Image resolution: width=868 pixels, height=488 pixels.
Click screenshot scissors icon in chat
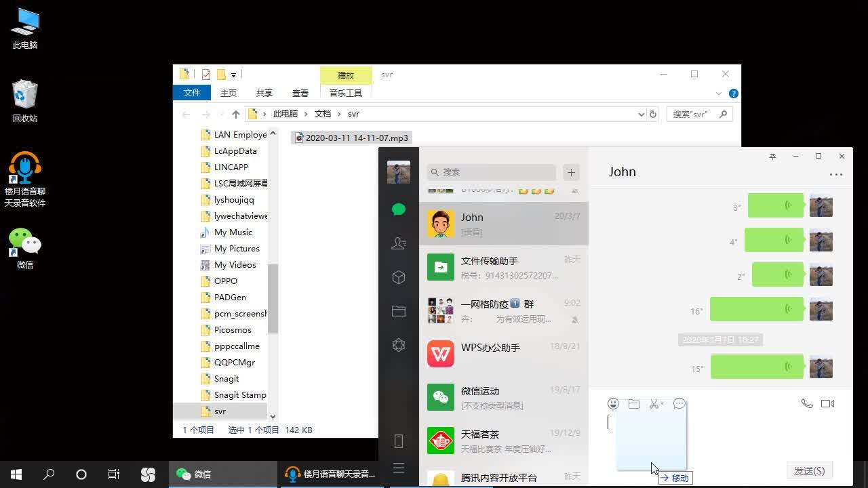(654, 404)
